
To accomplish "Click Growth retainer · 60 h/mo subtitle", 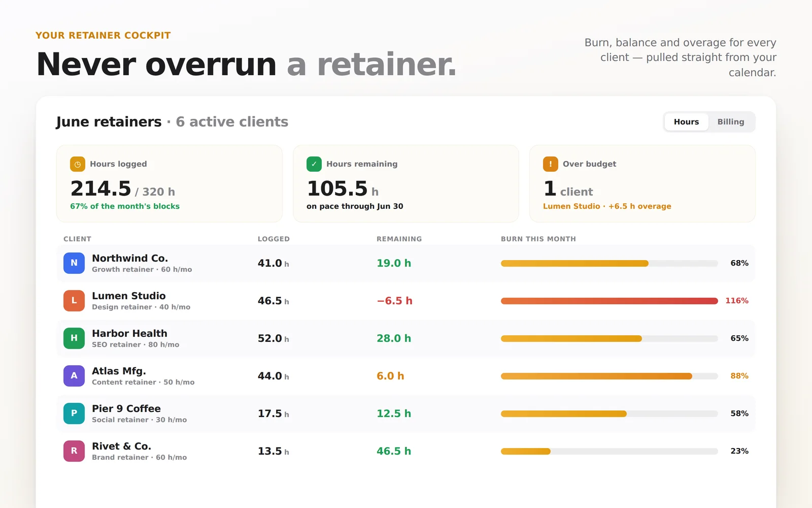I will click(x=142, y=270).
